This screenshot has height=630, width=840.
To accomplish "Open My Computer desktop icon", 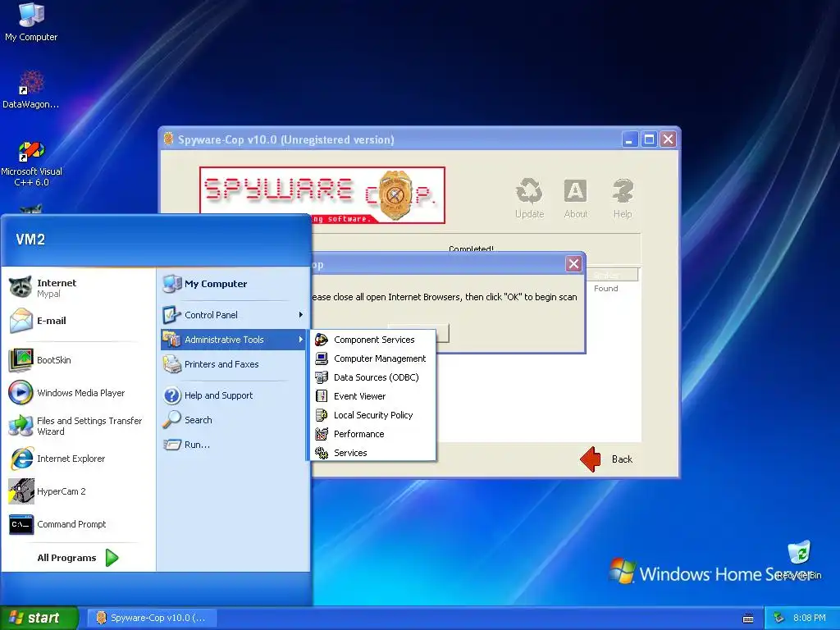I will (31, 21).
